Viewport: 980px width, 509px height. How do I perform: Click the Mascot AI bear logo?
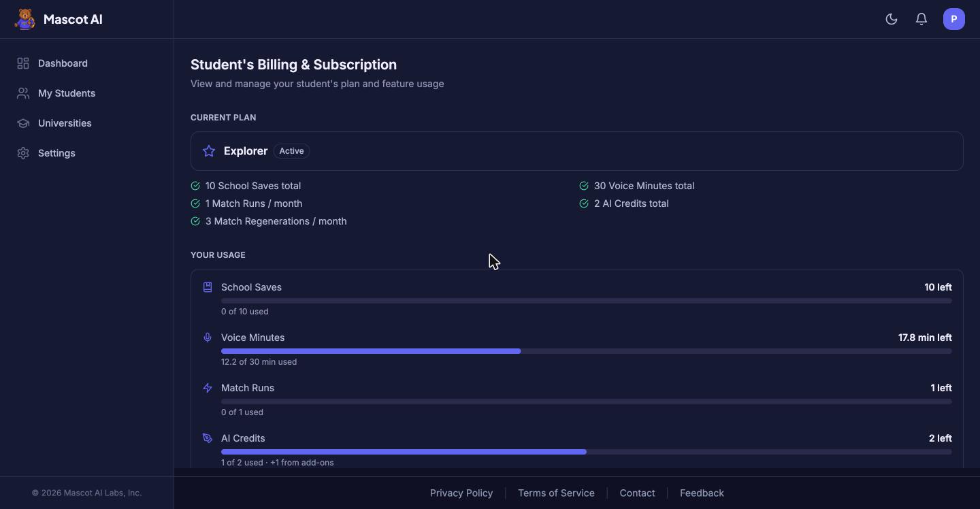[x=25, y=19]
